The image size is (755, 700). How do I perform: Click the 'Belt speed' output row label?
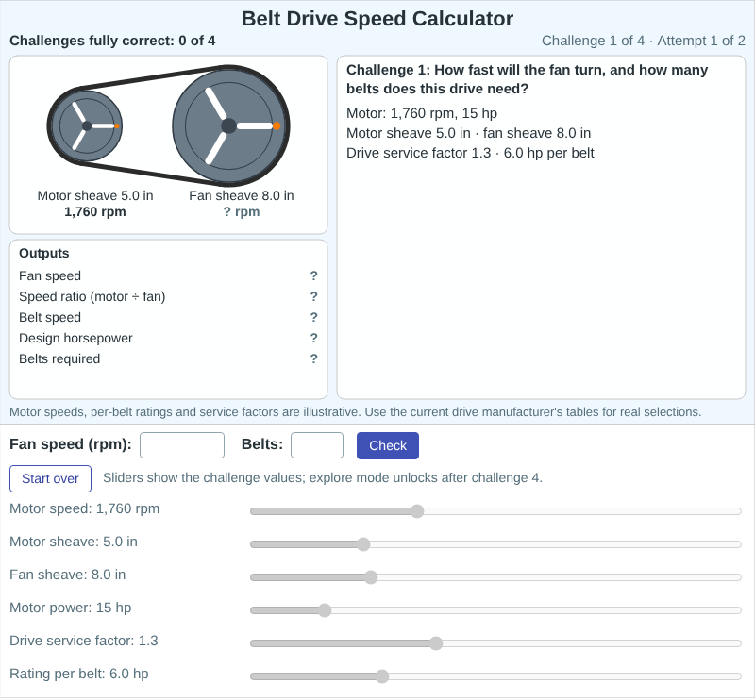point(50,317)
